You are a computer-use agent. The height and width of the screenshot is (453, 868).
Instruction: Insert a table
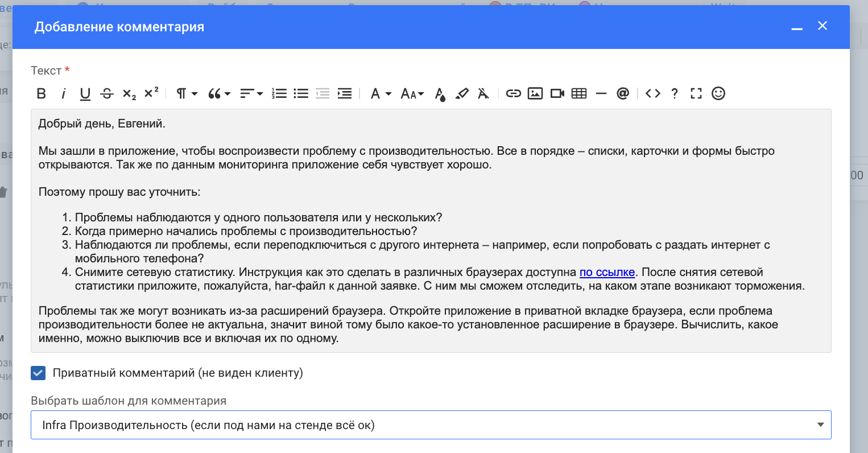point(579,93)
